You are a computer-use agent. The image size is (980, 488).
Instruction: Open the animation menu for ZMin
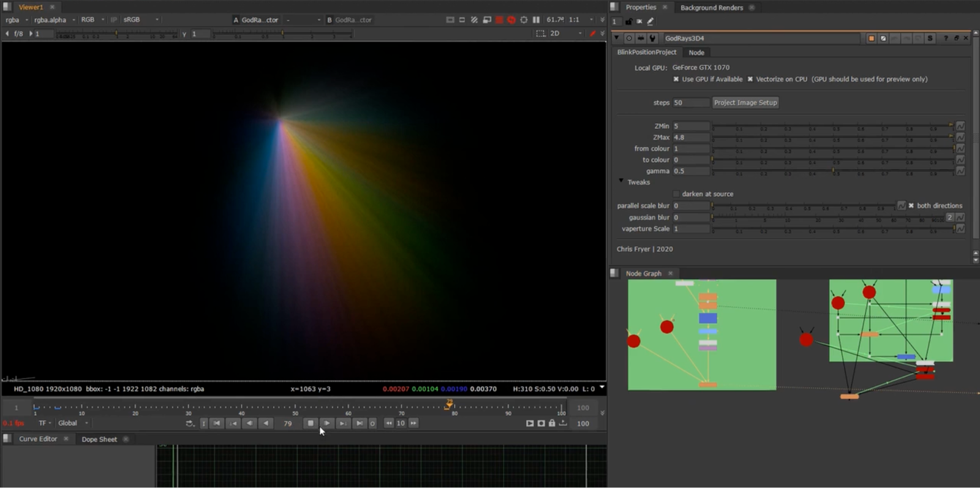pos(960,126)
